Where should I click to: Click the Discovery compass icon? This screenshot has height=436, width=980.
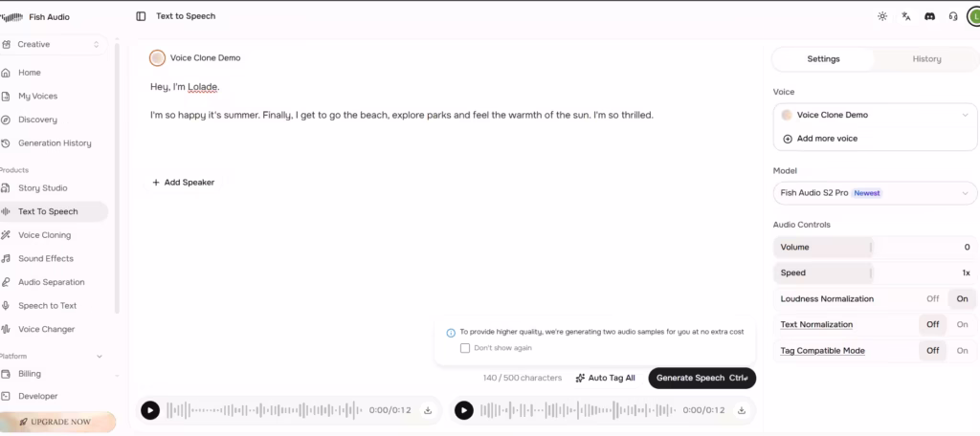(x=6, y=120)
